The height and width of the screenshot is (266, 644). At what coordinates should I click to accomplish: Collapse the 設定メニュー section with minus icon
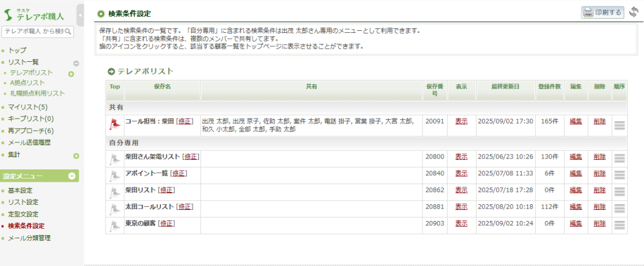point(73,176)
